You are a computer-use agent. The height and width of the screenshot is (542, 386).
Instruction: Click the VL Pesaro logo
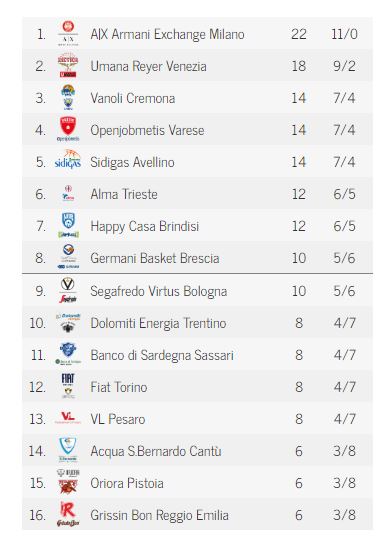point(68,418)
